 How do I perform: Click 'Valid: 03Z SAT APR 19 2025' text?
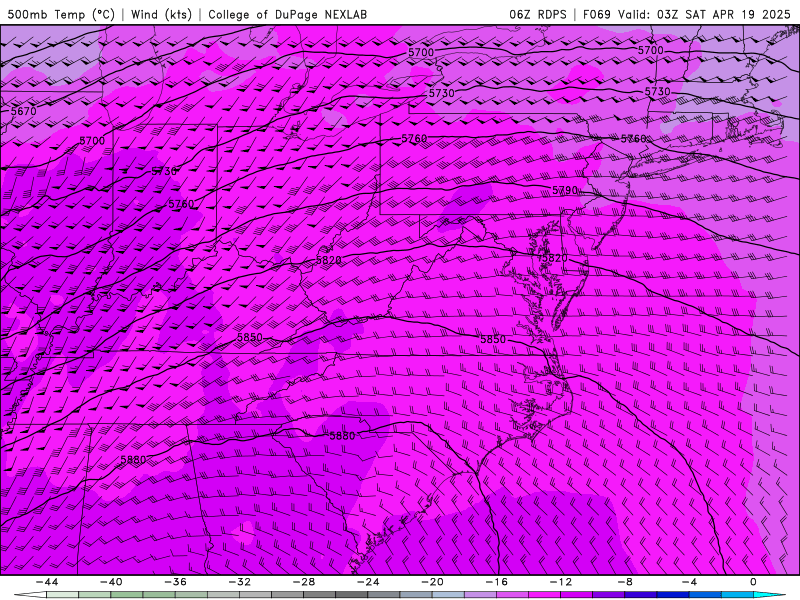coord(705,14)
